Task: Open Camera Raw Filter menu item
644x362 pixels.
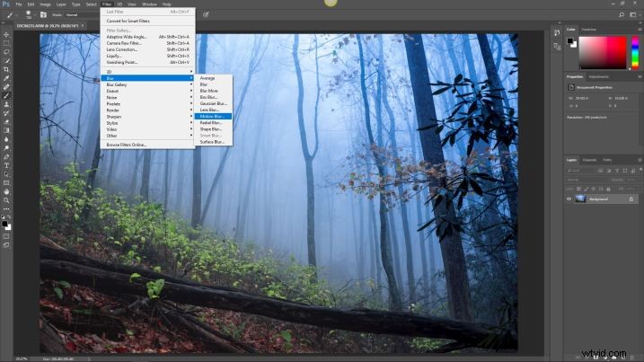Action: (147, 43)
